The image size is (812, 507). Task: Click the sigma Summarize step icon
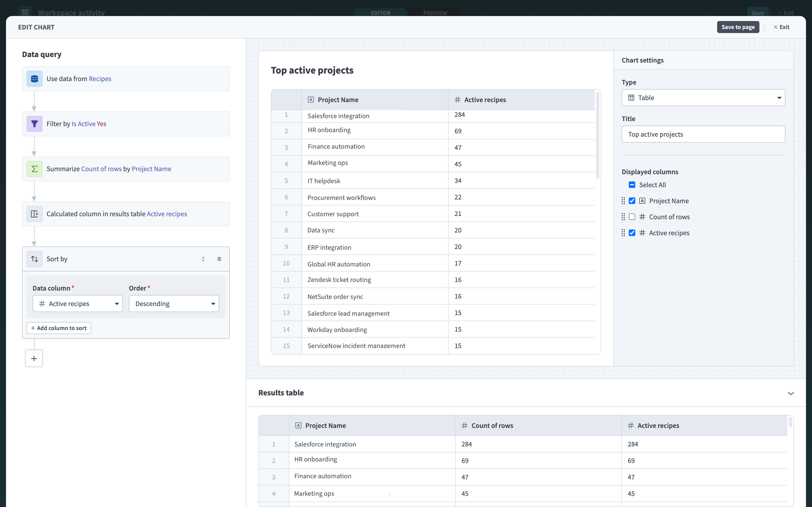[34, 169]
